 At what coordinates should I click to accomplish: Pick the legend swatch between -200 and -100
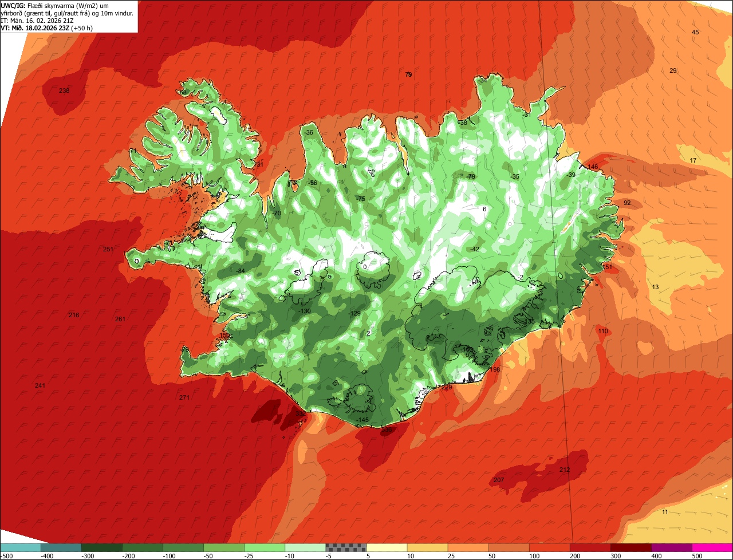(x=143, y=547)
